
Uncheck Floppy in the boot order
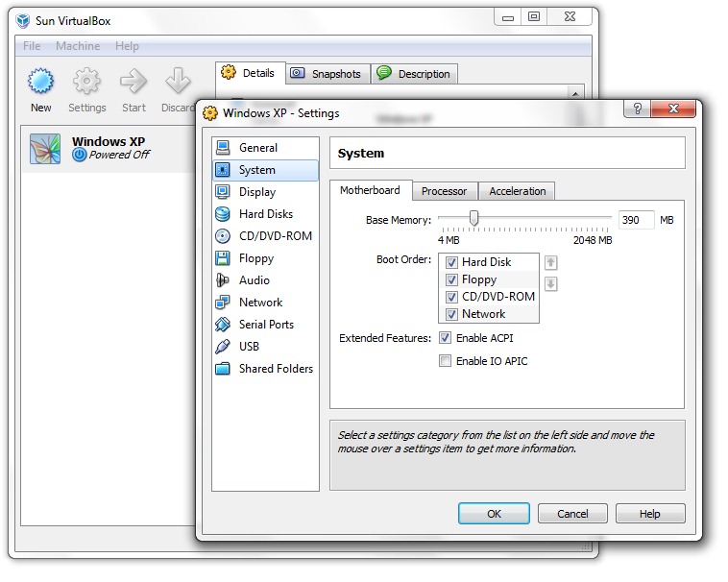point(451,279)
